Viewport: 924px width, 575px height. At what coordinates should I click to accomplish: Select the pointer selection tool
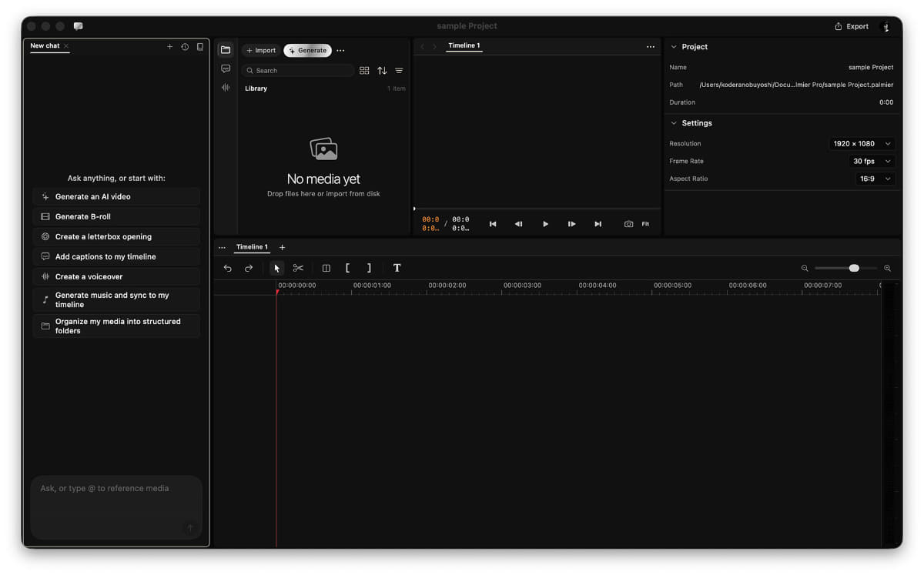pos(277,268)
